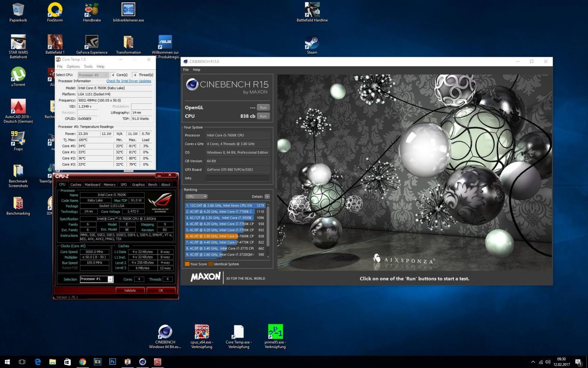
Task: Click the ROG CPU-Z taskbar icon
Action: point(158,362)
